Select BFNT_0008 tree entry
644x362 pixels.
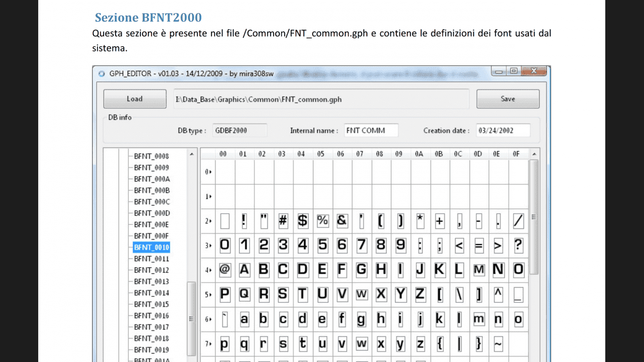pyautogui.click(x=151, y=156)
